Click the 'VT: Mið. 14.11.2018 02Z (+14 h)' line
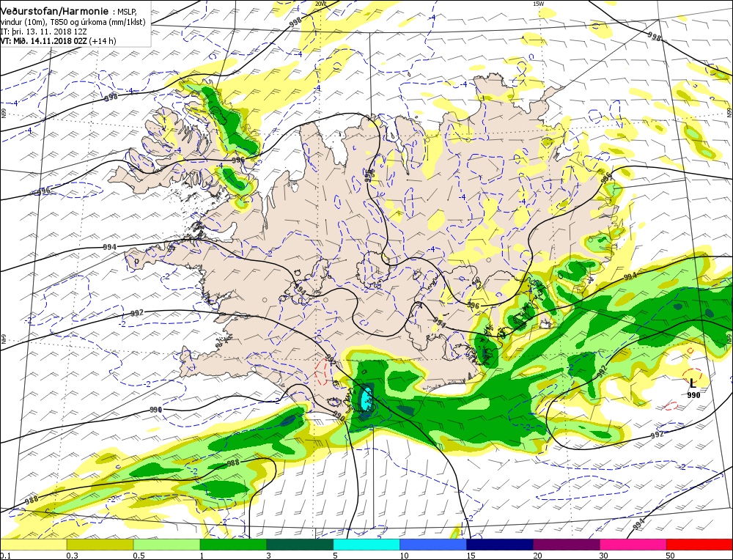This screenshot has width=733, height=560. coord(58,41)
